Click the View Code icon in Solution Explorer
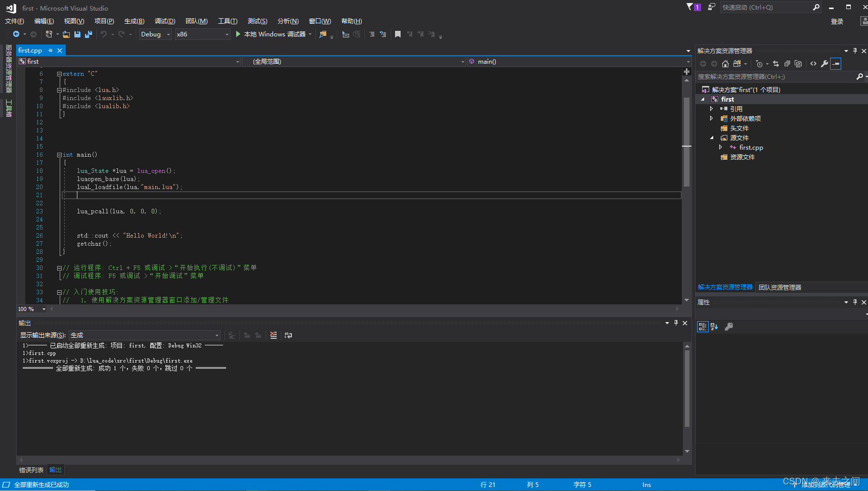Viewport: 868px width, 491px height. point(813,64)
